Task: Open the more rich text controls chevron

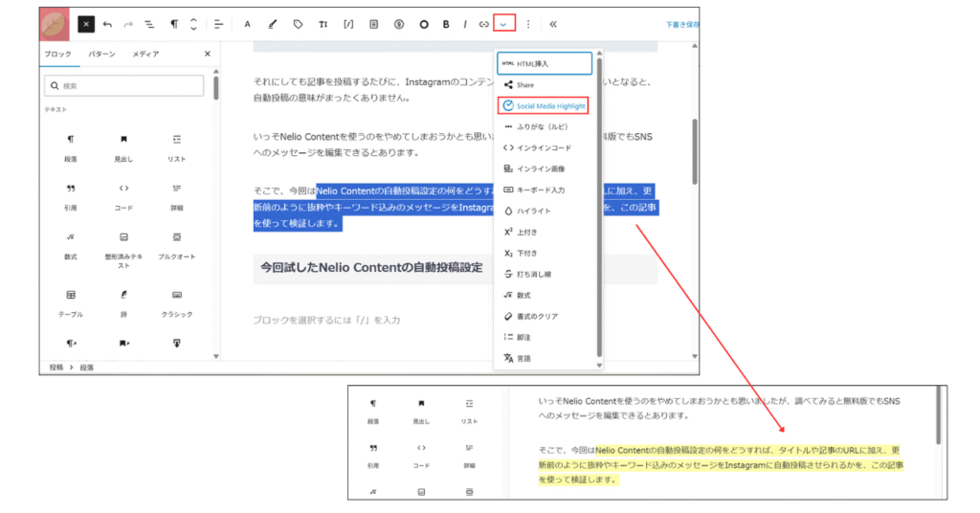Action: (503, 24)
